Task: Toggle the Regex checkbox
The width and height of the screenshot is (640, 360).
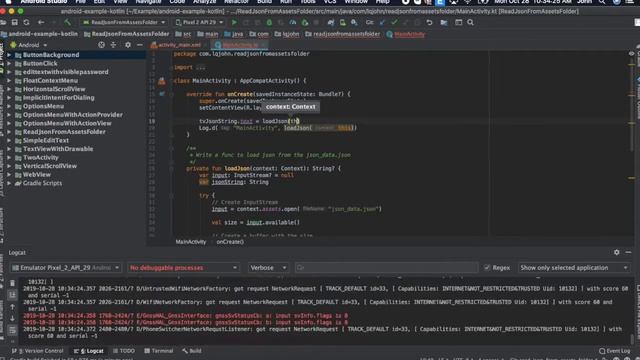Action: click(x=487, y=268)
